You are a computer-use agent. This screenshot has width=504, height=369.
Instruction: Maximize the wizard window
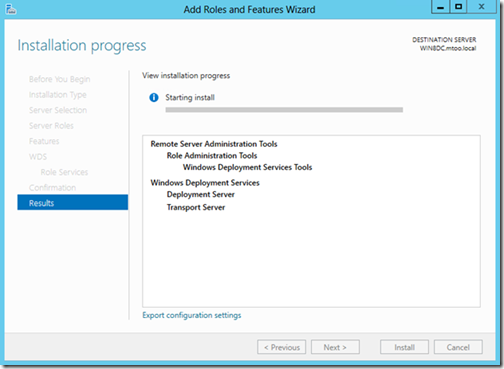coord(459,7)
